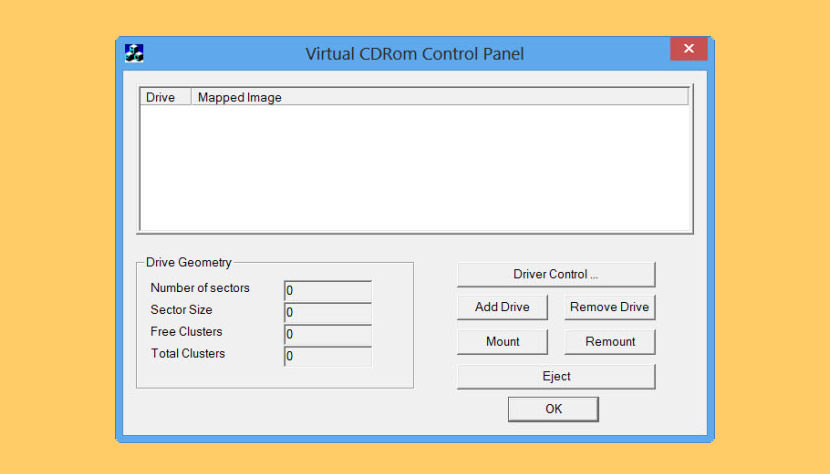The height and width of the screenshot is (474, 830).
Task: Click the empty mapped drives list area
Action: tap(415, 167)
